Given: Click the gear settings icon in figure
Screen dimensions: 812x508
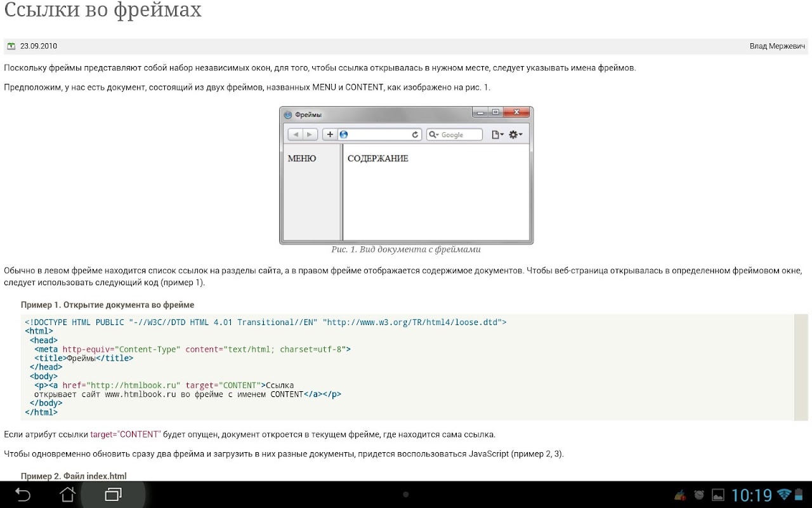Looking at the screenshot, I should click(515, 135).
